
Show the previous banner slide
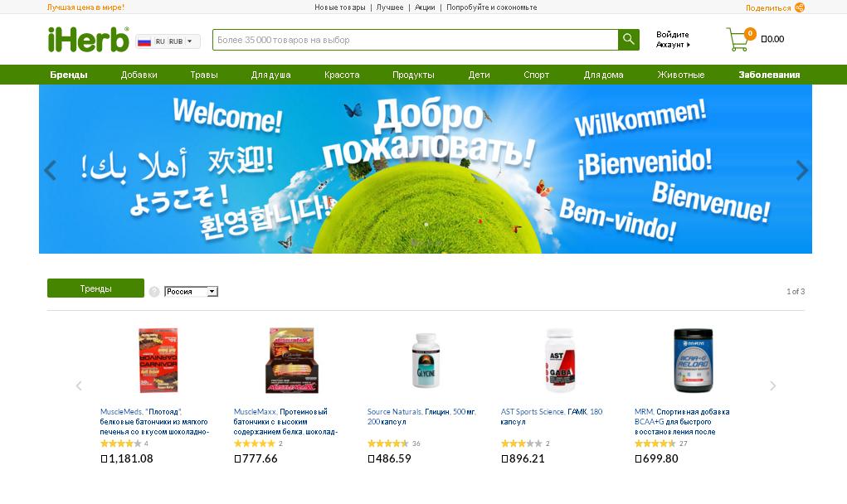[51, 171]
